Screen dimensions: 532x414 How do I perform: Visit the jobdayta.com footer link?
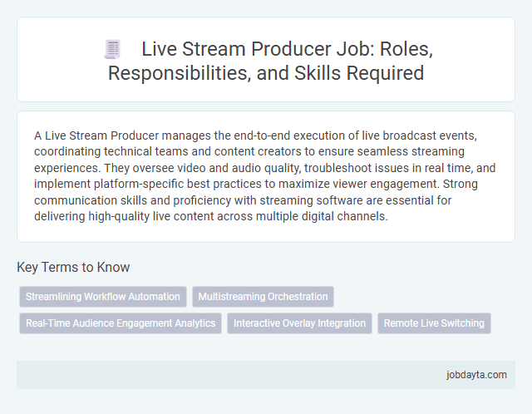point(476,375)
